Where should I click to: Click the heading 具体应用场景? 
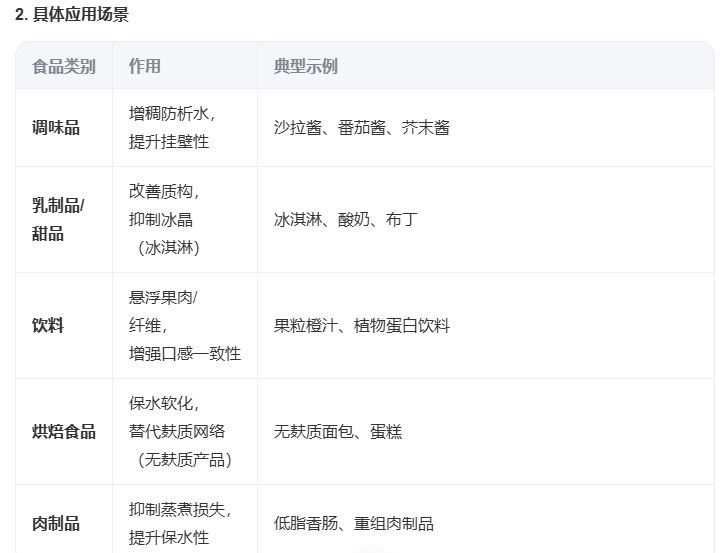[x=72, y=15]
